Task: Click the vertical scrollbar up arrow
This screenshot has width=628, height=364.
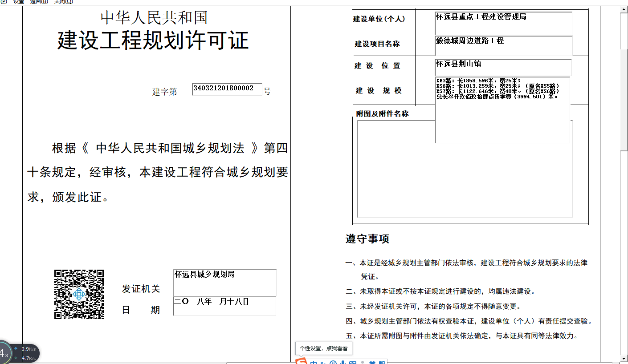Action: [624, 9]
